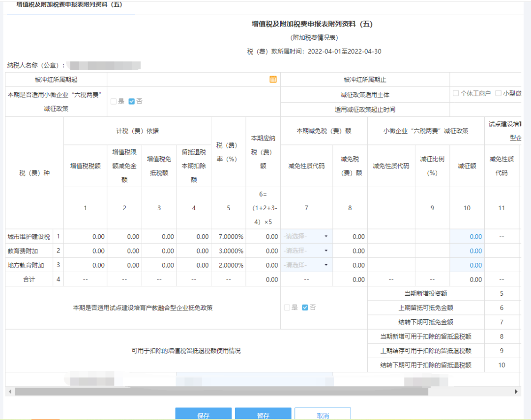The image size is (531, 420).
Task: Toggle 否 for 小微企业“六税两费”减征政策
Action: point(132,101)
